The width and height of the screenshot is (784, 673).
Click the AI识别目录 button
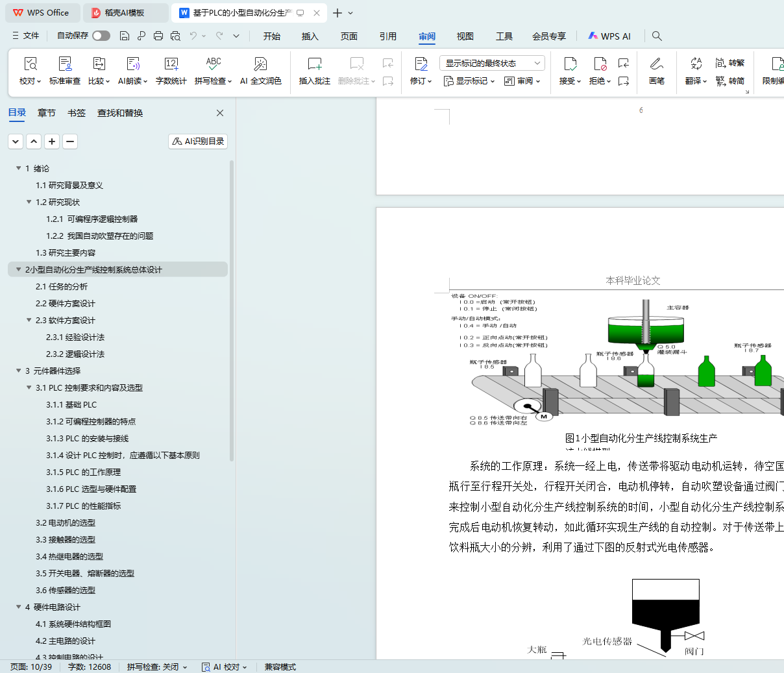(198, 141)
